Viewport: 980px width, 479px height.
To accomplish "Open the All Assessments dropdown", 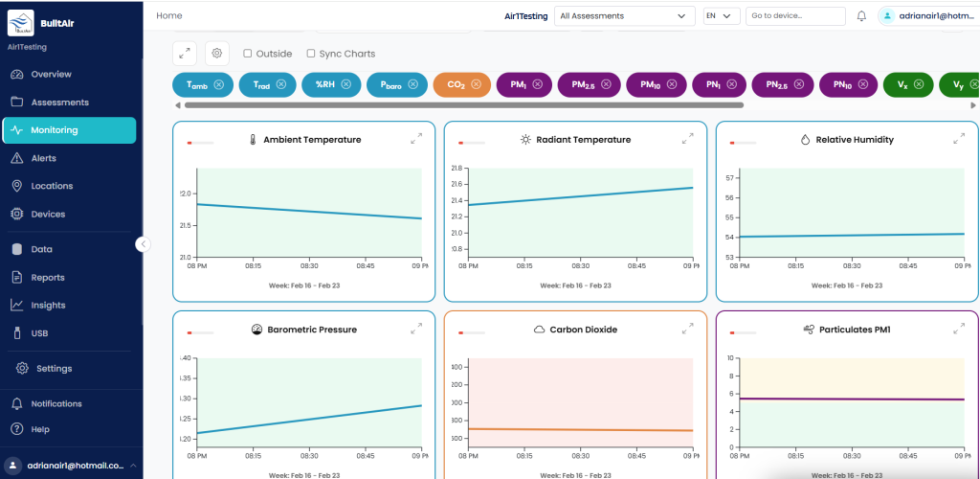I will click(x=624, y=16).
